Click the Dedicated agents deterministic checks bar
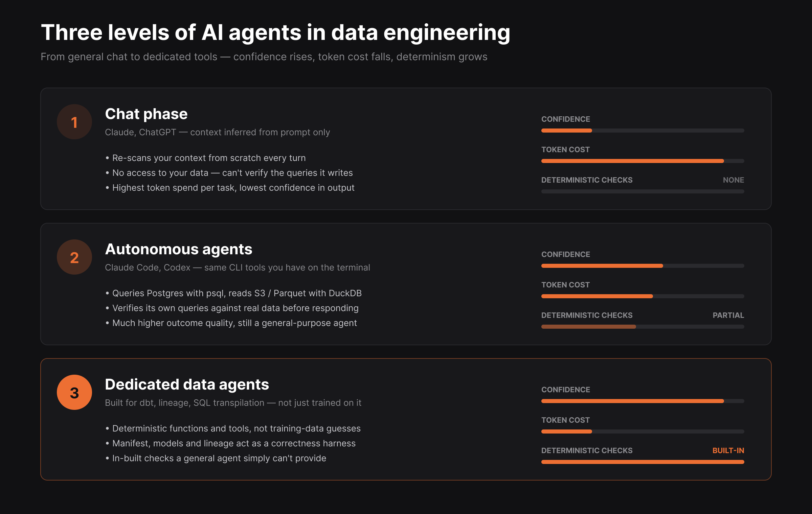 (643, 462)
